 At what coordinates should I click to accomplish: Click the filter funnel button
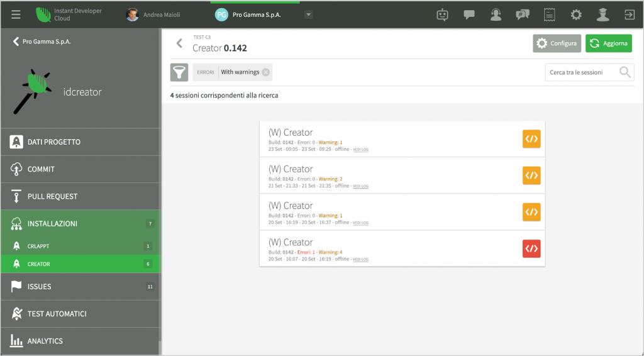pyautogui.click(x=179, y=72)
